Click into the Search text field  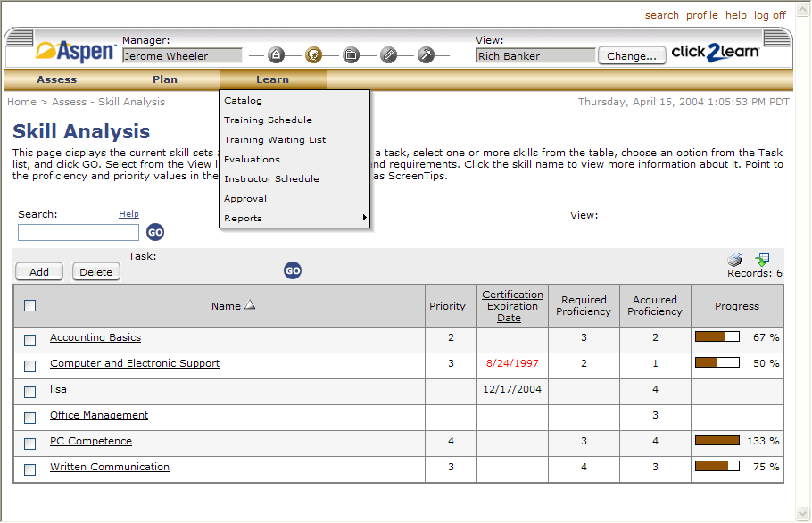point(79,233)
